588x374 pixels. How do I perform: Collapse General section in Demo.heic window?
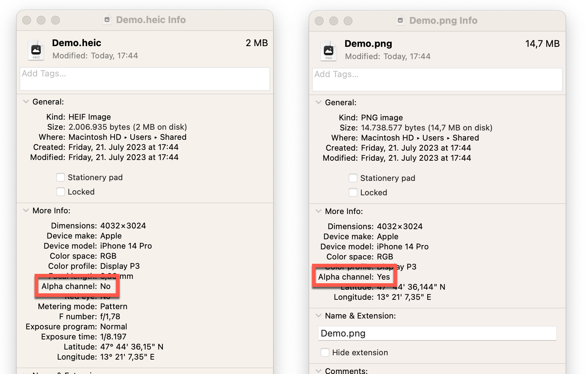(x=26, y=102)
